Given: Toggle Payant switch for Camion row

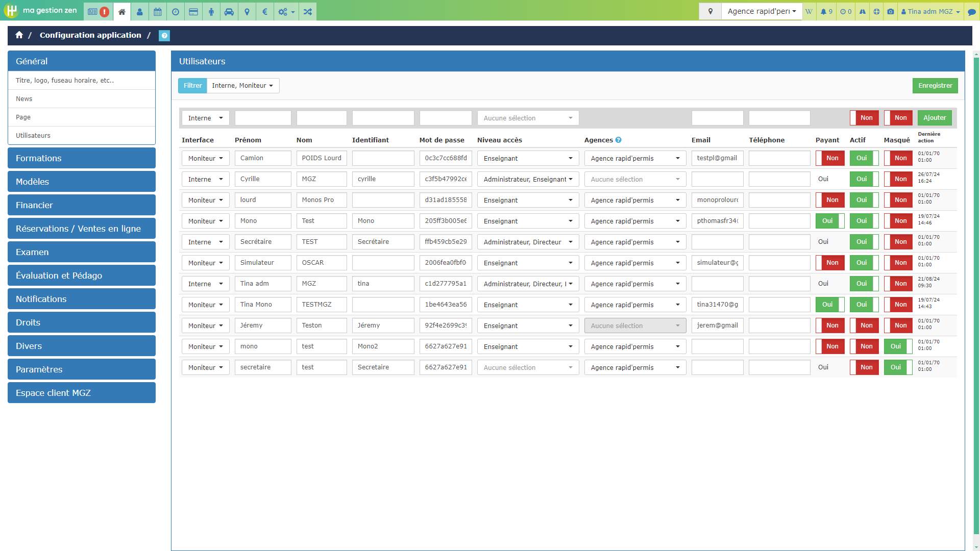Looking at the screenshot, I should 829,158.
